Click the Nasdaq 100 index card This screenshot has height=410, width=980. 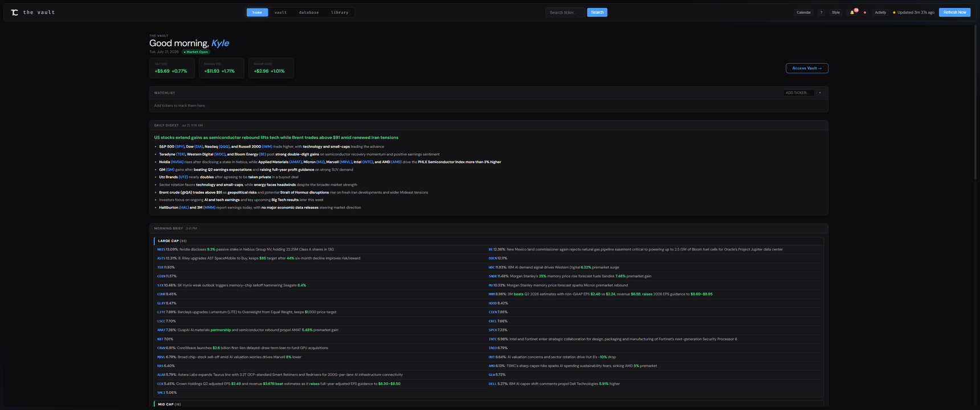pos(221,68)
